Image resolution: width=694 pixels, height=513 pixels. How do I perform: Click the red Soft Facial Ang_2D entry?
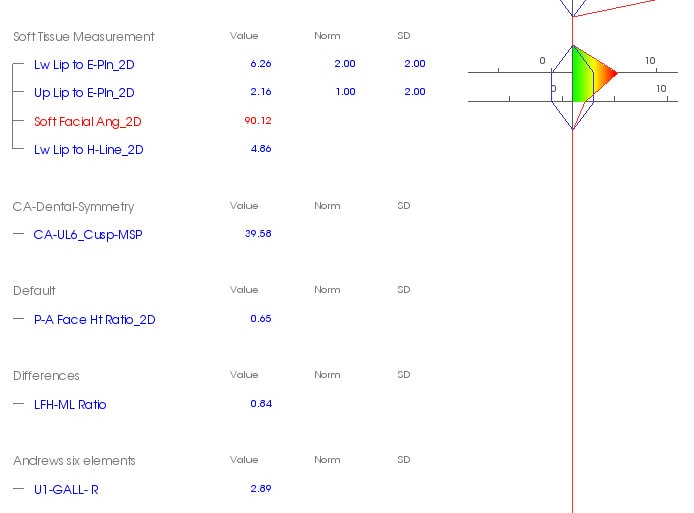pos(88,121)
